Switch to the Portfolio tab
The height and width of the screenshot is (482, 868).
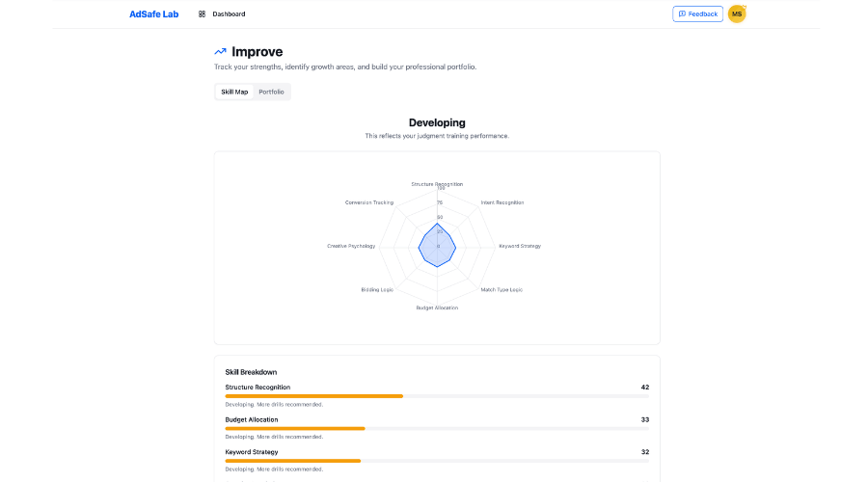coord(271,92)
